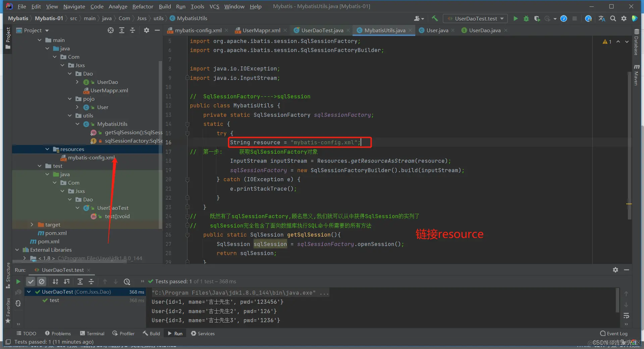The height and width of the screenshot is (349, 644).
Task: Collapse the pojo package node
Action: pyautogui.click(x=70, y=99)
